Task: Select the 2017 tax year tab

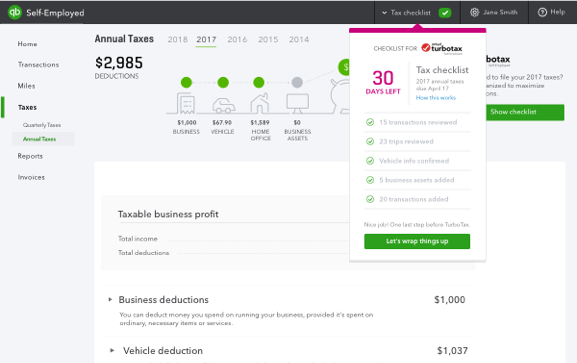Action: (x=206, y=39)
